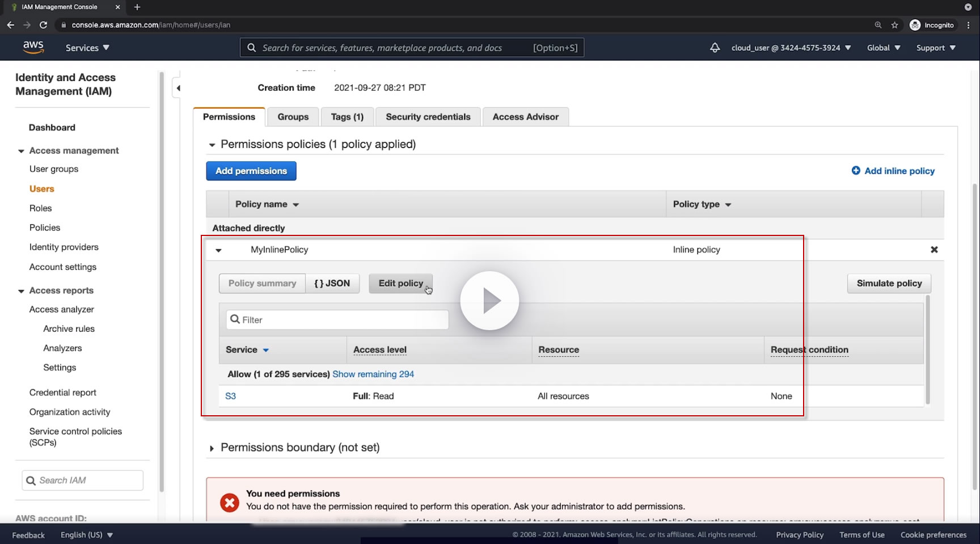The image size is (980, 544).
Task: Open the Global region dropdown
Action: click(x=884, y=48)
